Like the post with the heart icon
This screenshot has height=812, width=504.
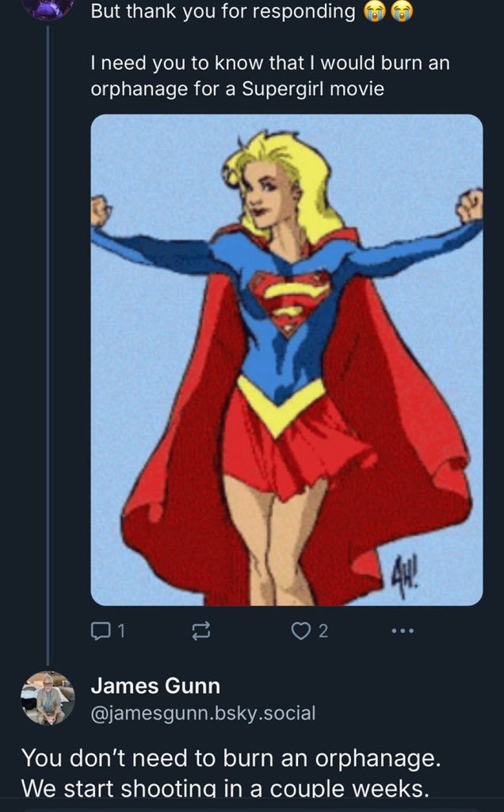point(300,630)
